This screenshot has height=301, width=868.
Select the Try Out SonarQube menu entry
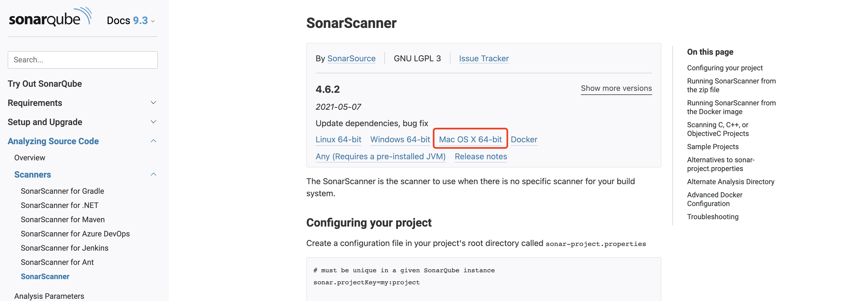pyautogui.click(x=45, y=83)
